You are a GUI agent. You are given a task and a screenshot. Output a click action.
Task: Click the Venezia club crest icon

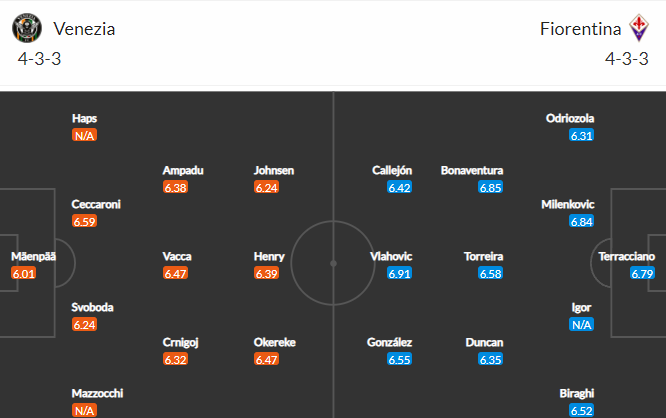(x=27, y=28)
